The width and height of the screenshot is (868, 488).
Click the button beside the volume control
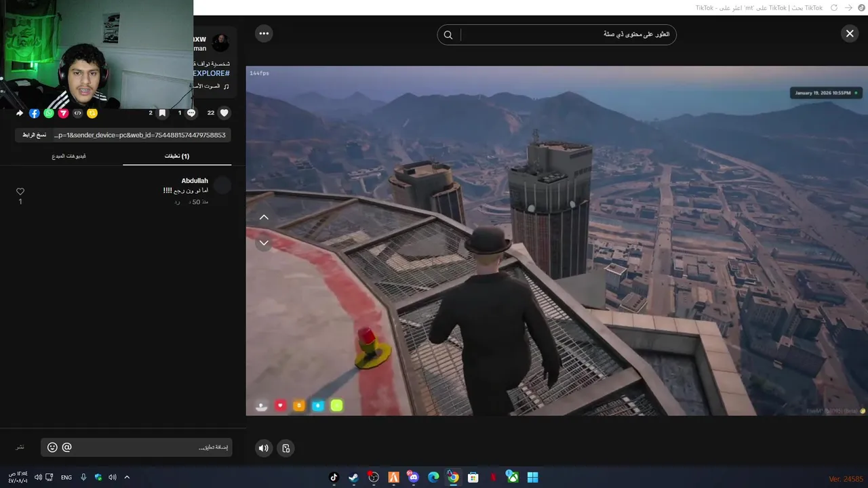coord(286,448)
